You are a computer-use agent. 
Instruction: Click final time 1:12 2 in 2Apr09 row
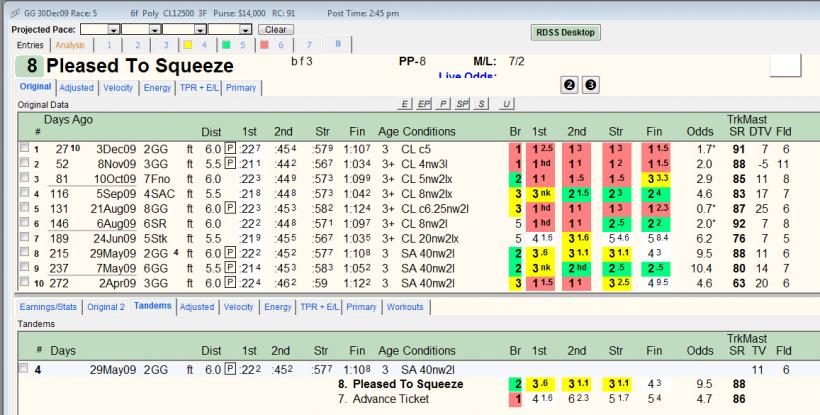point(358,283)
